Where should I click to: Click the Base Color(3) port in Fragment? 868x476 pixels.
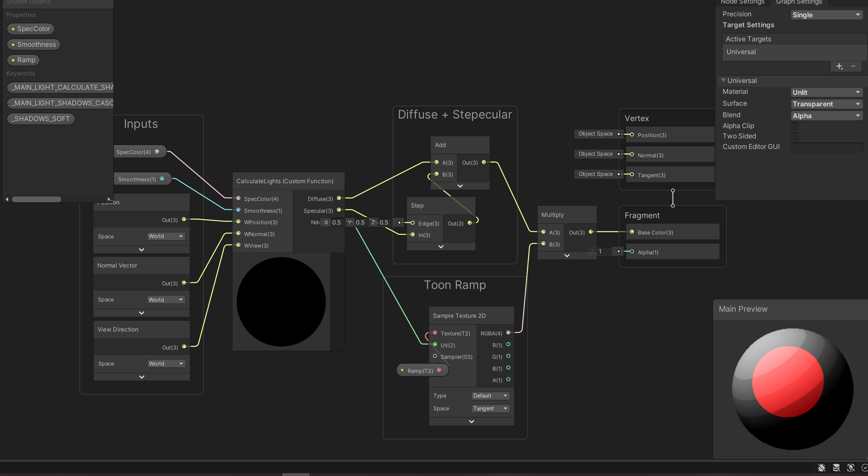pyautogui.click(x=632, y=232)
